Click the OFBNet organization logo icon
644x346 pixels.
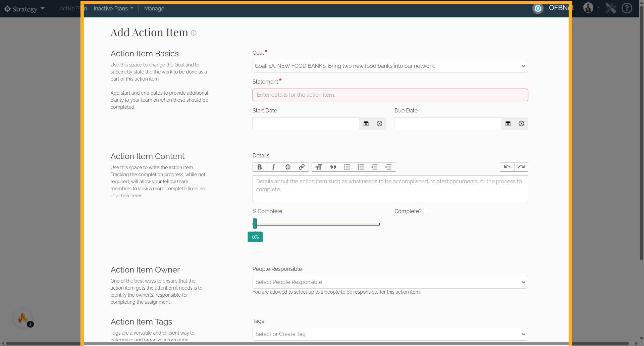[x=538, y=8]
